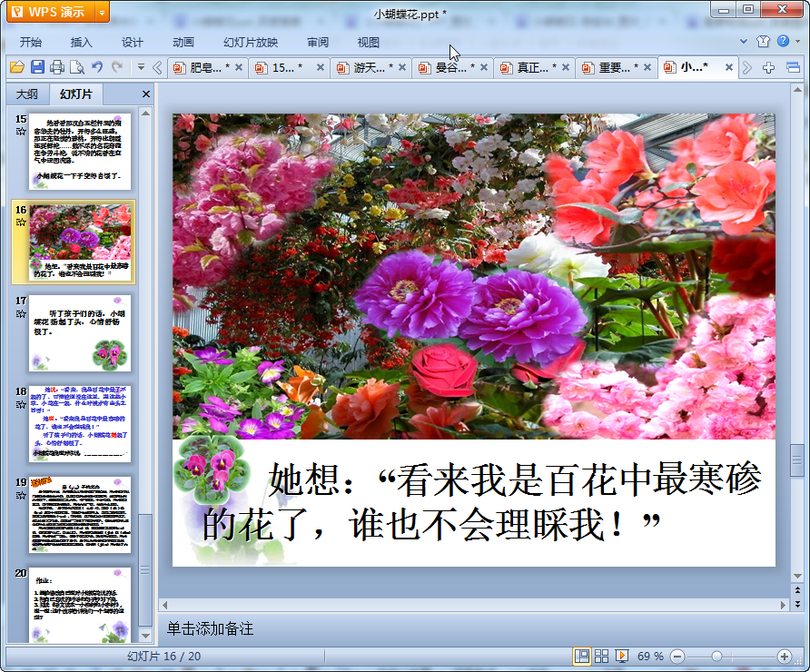Image resolution: width=810 pixels, height=672 pixels.
Task: Close the slide thumbnail pane
Action: (146, 94)
